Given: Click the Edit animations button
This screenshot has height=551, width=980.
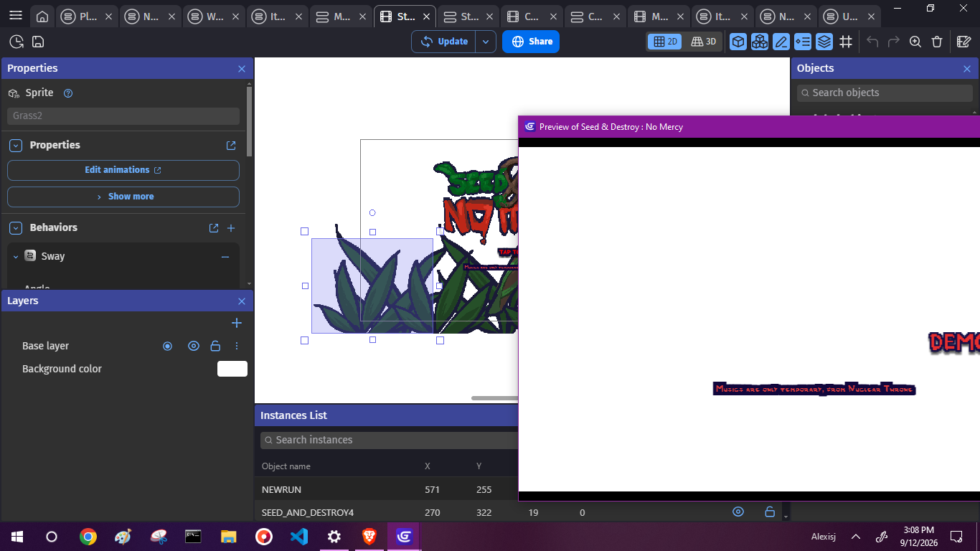Looking at the screenshot, I should pos(123,170).
